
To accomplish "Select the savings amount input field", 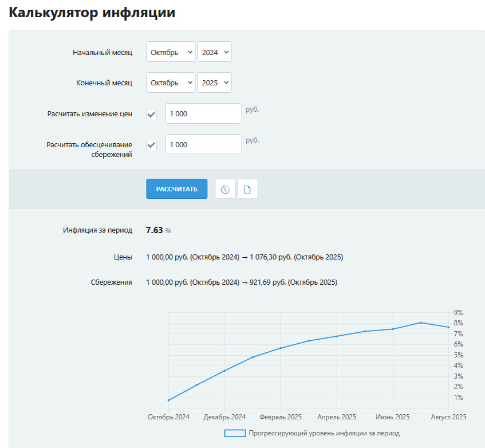I will coord(203,144).
